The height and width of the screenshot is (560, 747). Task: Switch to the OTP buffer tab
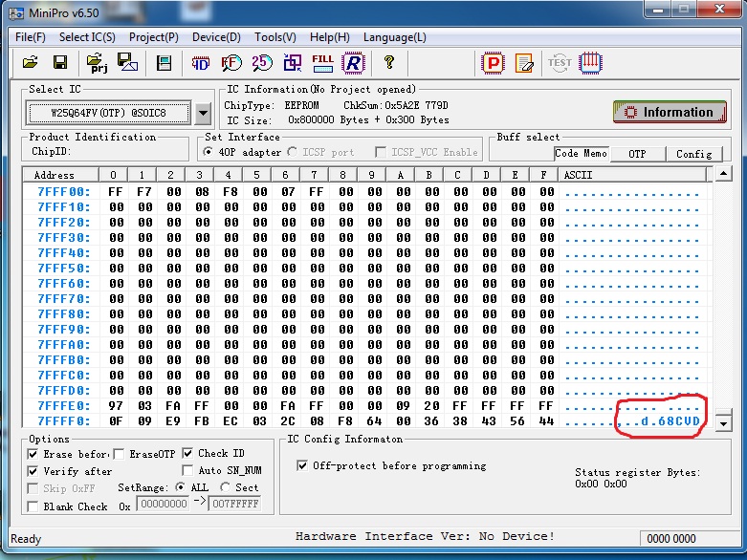(636, 154)
